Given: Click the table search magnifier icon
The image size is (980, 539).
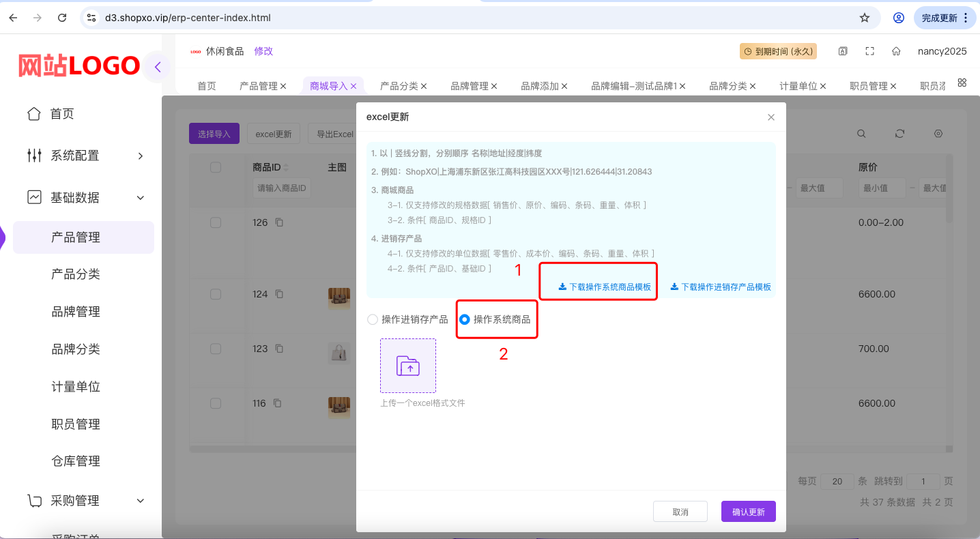Looking at the screenshot, I should pos(862,134).
